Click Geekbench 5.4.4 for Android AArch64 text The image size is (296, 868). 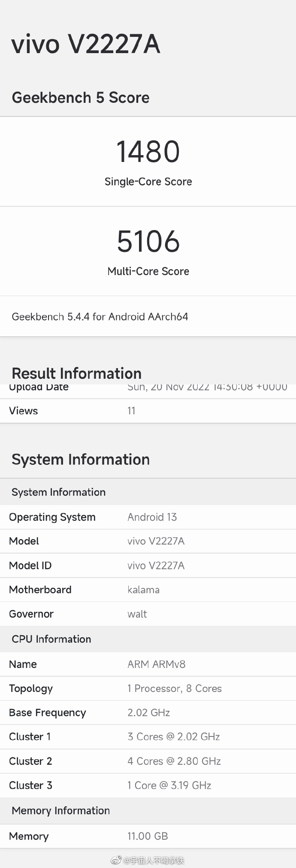point(100,317)
